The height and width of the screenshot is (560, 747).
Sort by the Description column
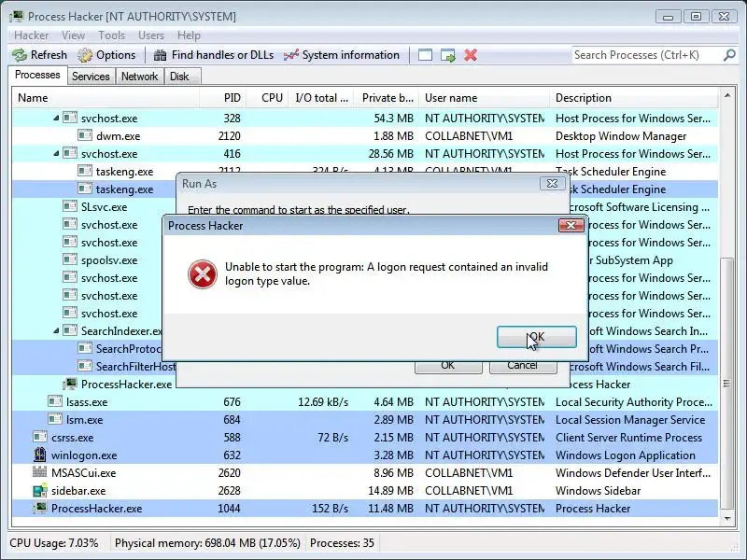coord(634,98)
